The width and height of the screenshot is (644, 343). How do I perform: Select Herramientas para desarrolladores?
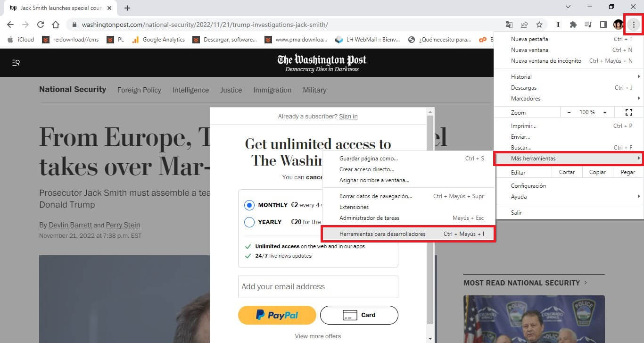point(408,234)
